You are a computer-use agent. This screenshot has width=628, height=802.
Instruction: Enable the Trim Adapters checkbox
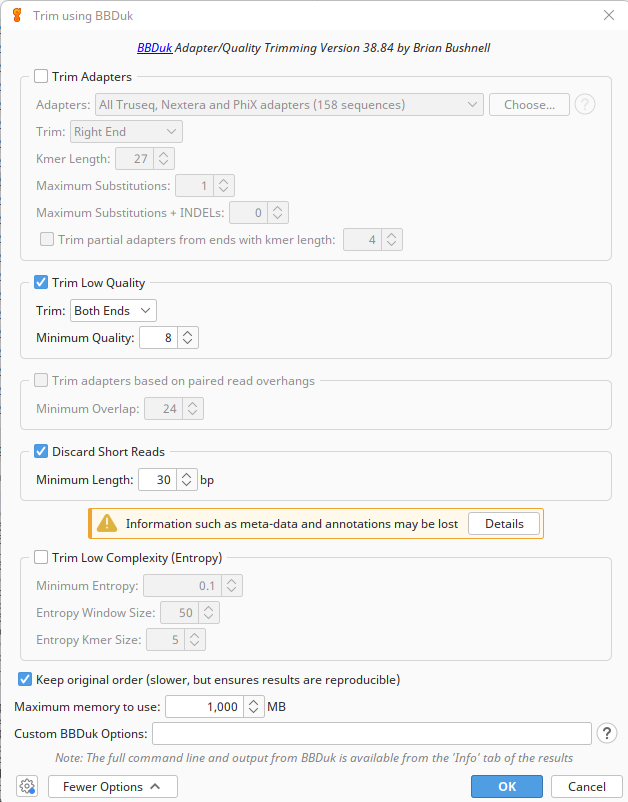[x=41, y=76]
